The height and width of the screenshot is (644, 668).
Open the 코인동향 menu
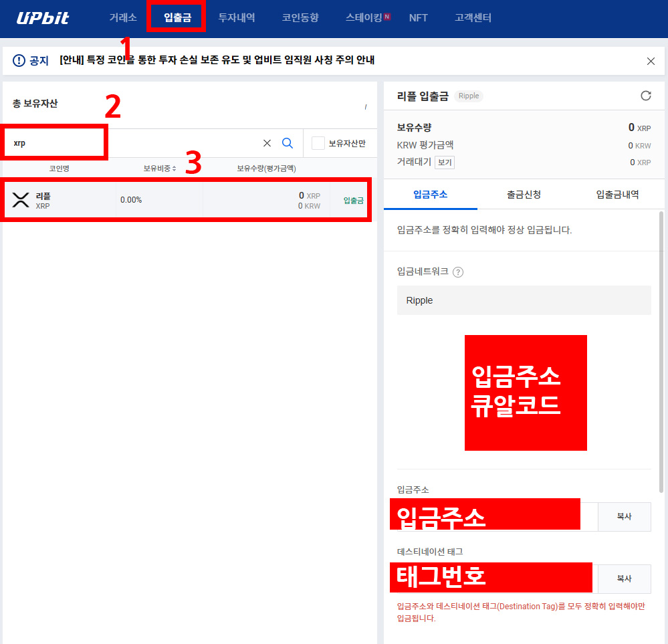pos(300,18)
